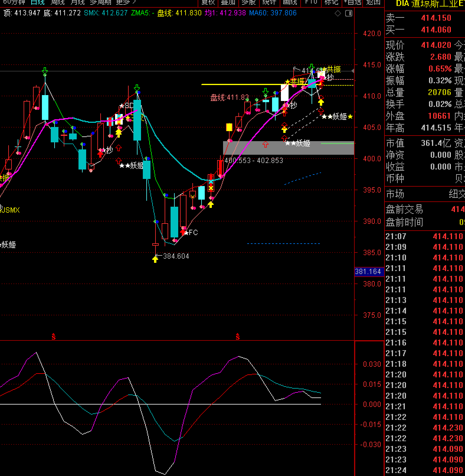Click the 画线 drawing tools button

(290, 2)
